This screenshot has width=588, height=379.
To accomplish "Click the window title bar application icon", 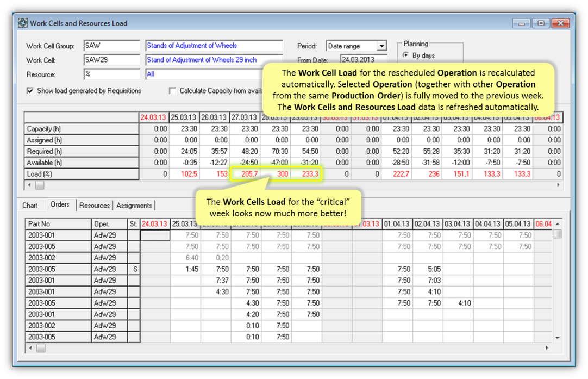I will tap(22, 23).
